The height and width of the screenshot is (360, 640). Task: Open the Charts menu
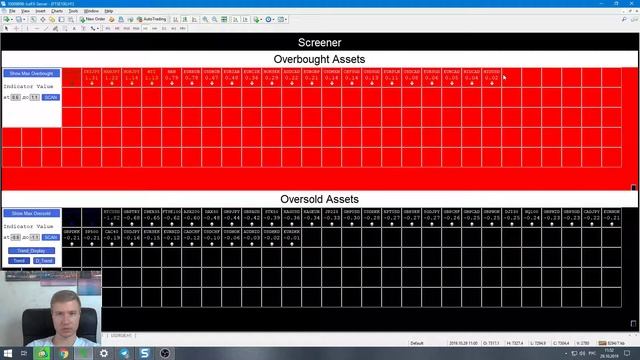pyautogui.click(x=57, y=11)
